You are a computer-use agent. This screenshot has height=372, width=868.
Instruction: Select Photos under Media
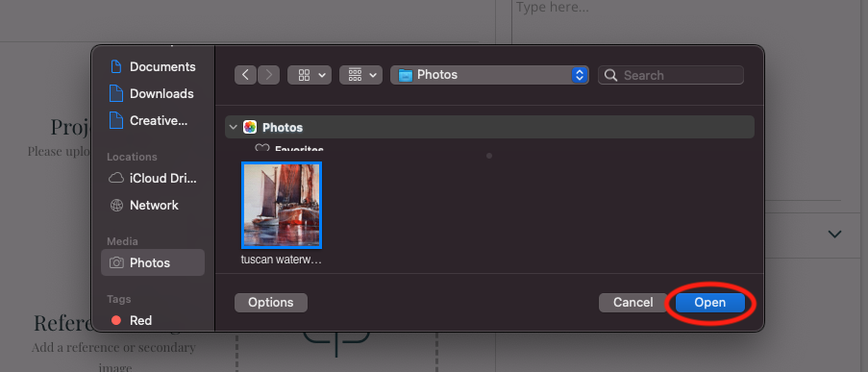point(153,263)
